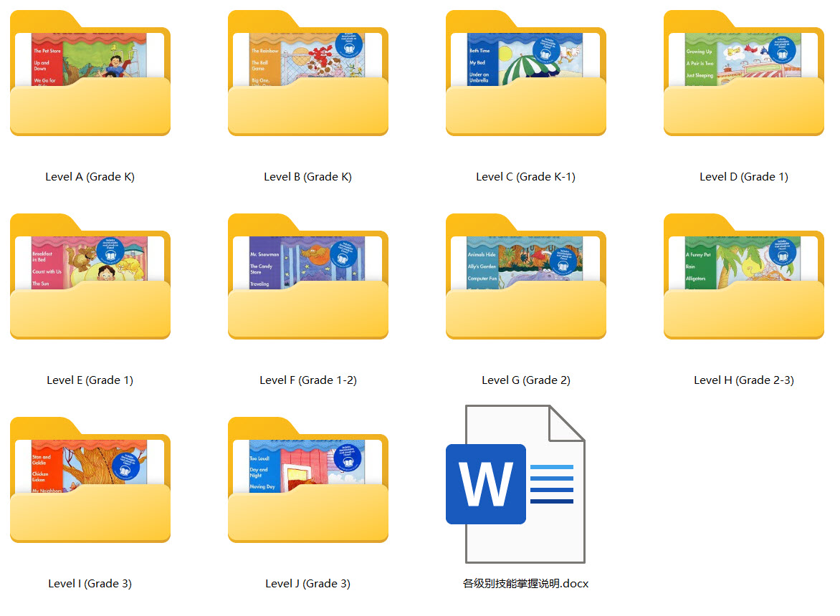
Task: Select the Level E (Grade 1) folder icon
Action: 90,278
